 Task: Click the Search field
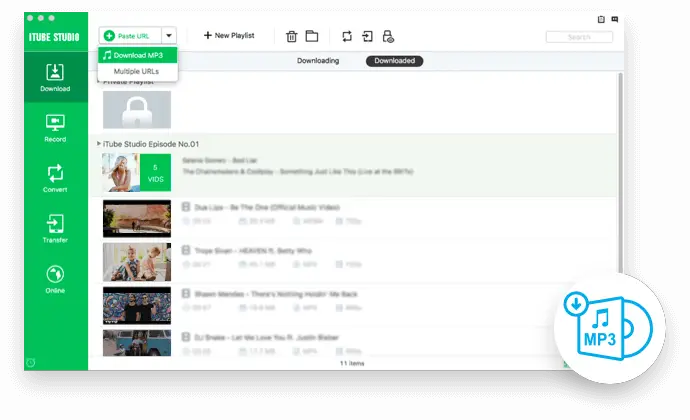point(579,37)
